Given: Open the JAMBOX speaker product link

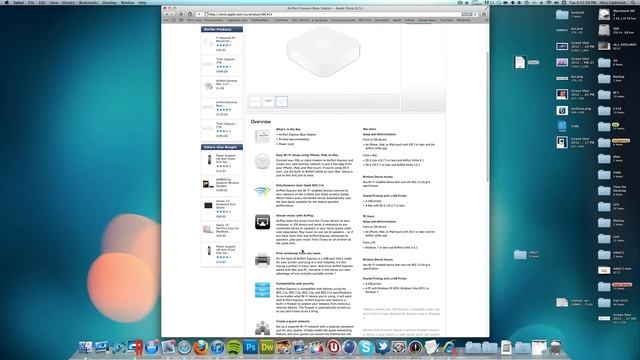Looking at the screenshot, I should [222, 185].
